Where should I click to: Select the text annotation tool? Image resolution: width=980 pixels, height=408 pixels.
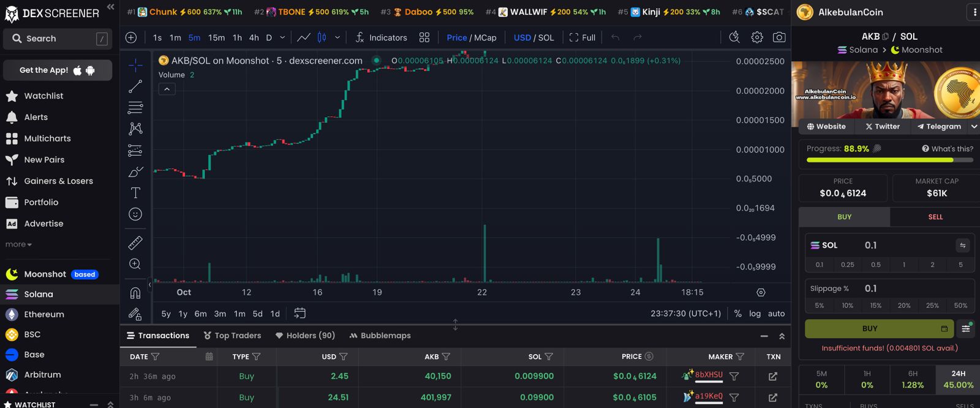pos(135,193)
